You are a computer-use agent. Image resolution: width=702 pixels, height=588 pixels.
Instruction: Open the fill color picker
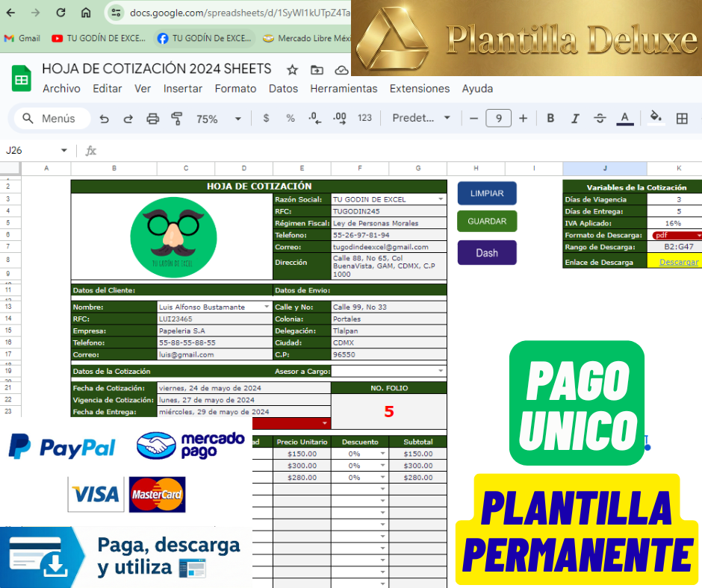click(656, 118)
